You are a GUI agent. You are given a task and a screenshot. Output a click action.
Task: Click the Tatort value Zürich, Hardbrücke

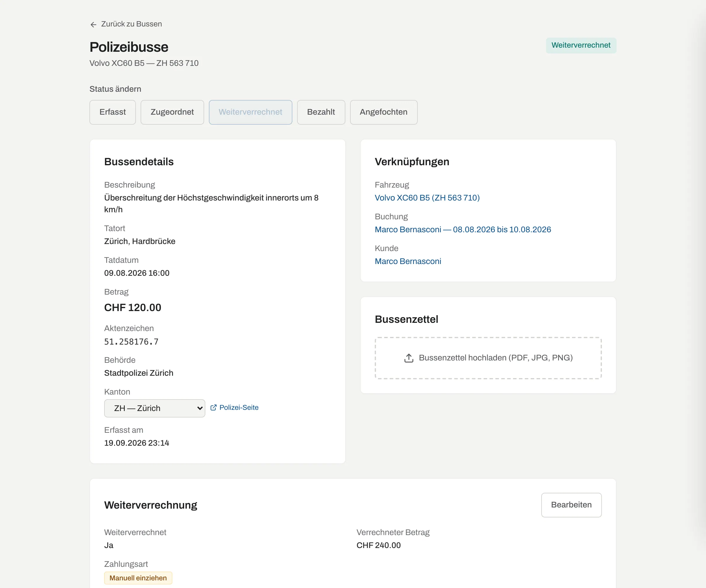click(x=140, y=241)
